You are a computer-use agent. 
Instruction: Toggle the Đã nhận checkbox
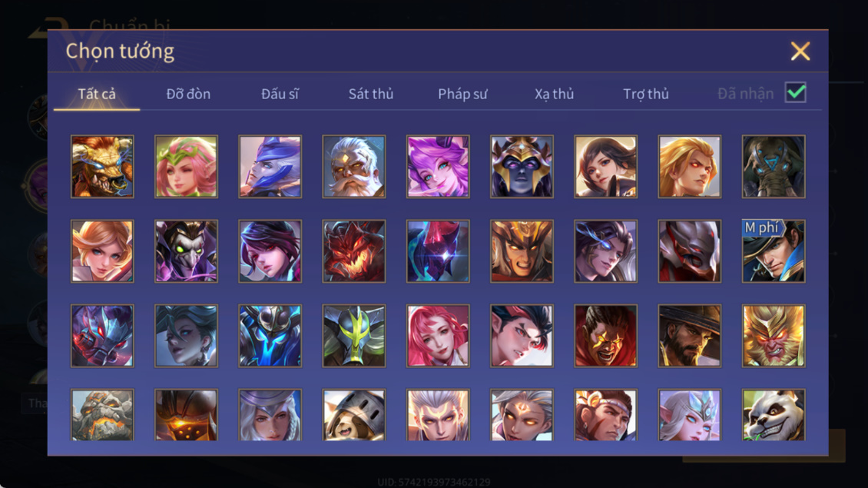796,92
